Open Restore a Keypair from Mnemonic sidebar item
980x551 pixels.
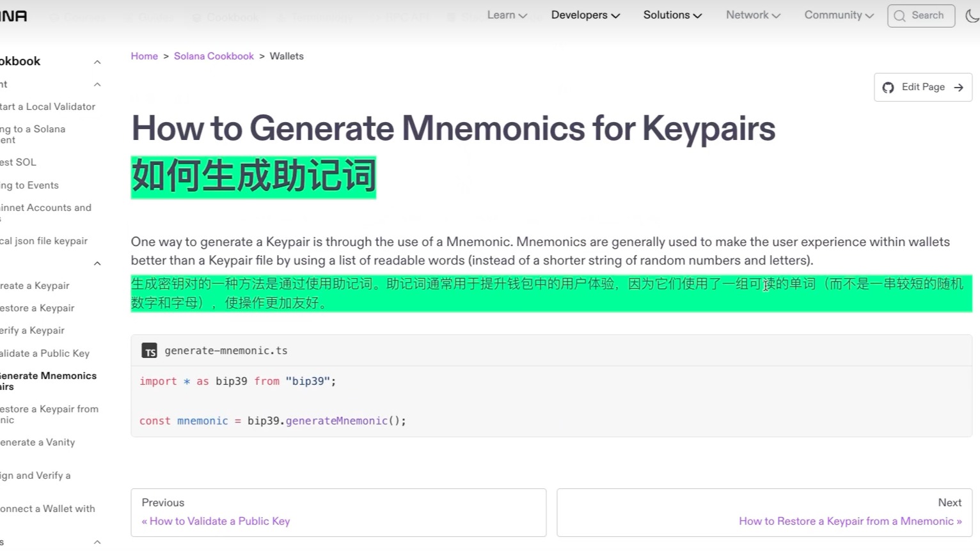coord(49,414)
